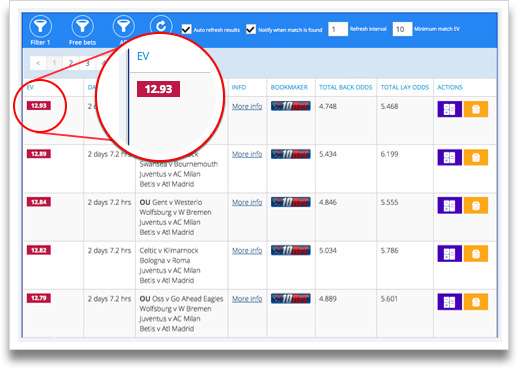Viewport: 518px width, 369px height.
Task: Select lay odds value 5.601
Action: [389, 299]
